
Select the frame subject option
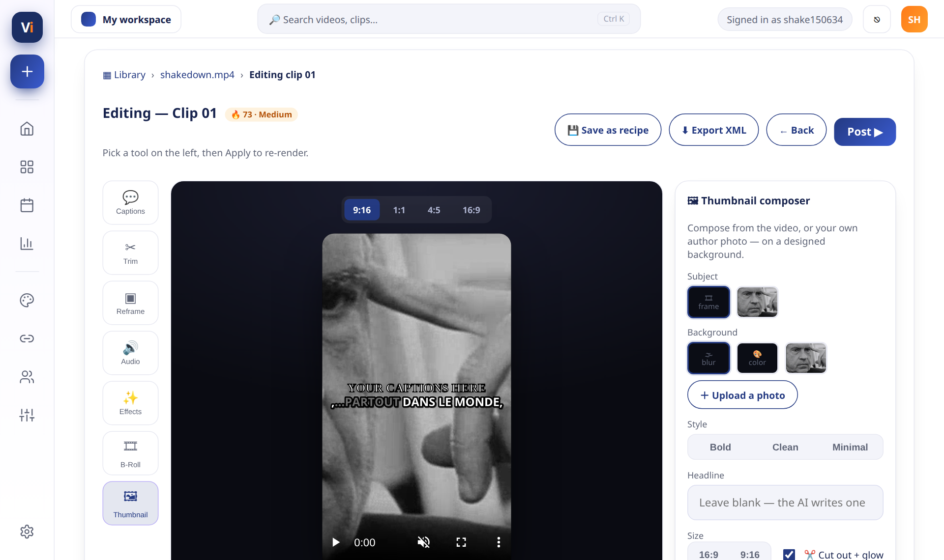[x=708, y=302]
